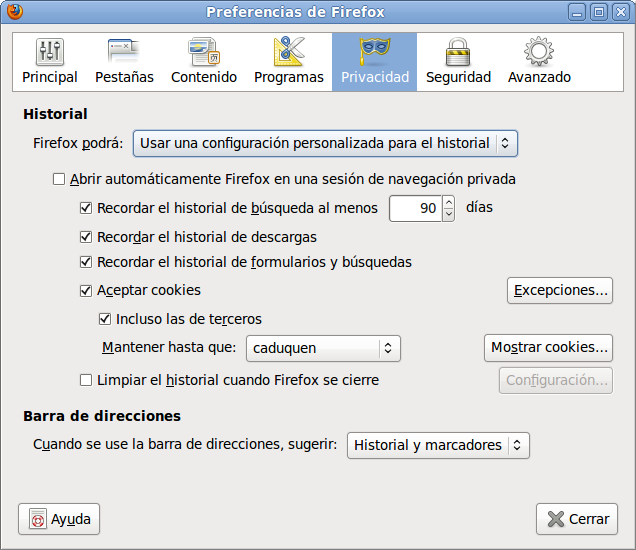Switch to the Programas tab label
The height and width of the screenshot is (550, 636).
tap(289, 77)
